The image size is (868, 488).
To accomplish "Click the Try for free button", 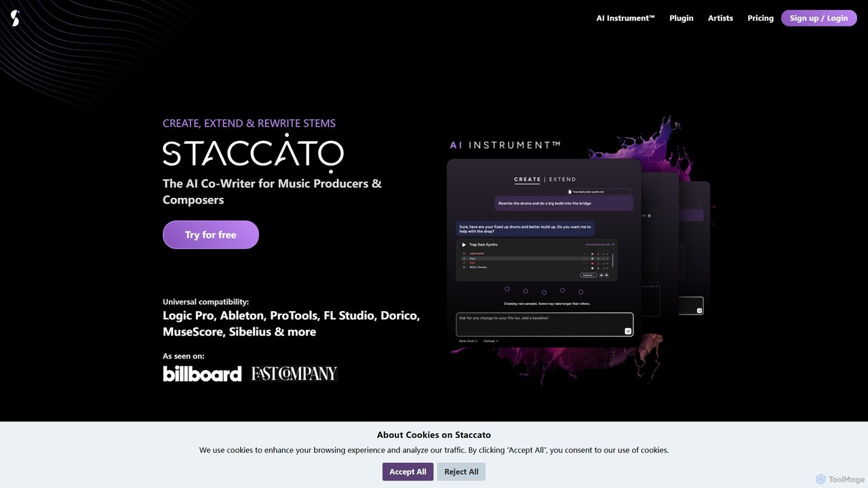I will click(211, 235).
